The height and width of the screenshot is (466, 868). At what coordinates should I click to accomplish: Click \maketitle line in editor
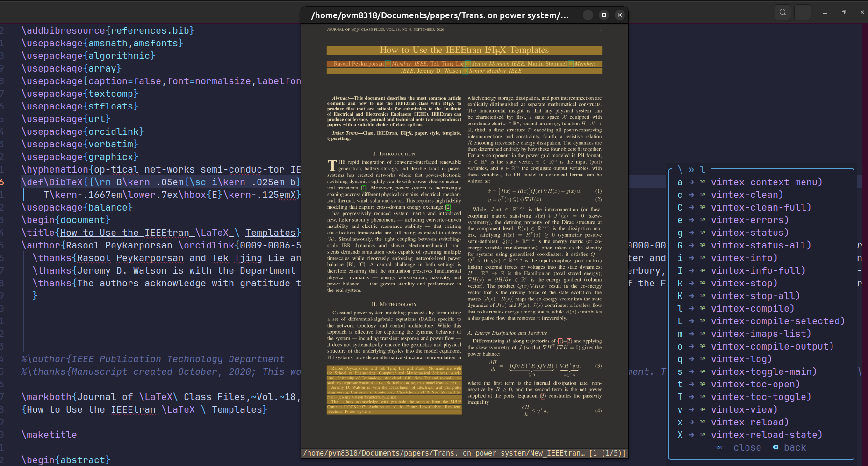49,435
